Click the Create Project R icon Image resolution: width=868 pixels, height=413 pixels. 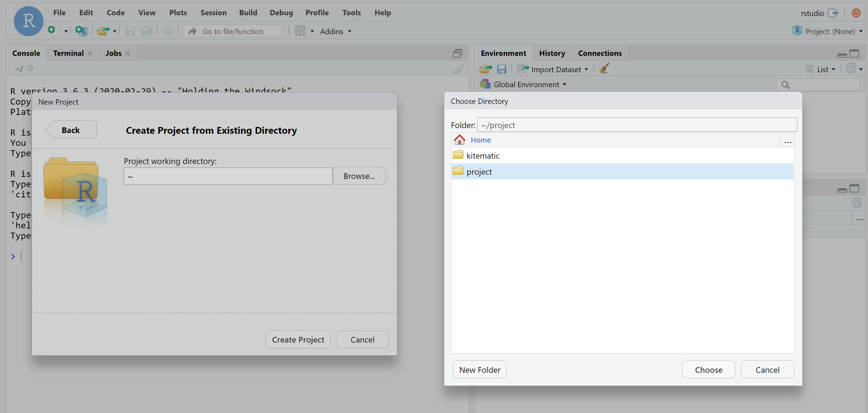[x=81, y=31]
